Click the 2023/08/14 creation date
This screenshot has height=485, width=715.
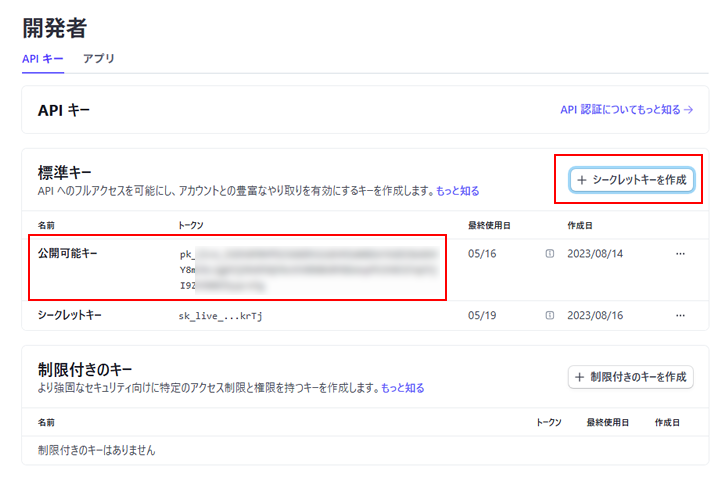[x=597, y=254]
